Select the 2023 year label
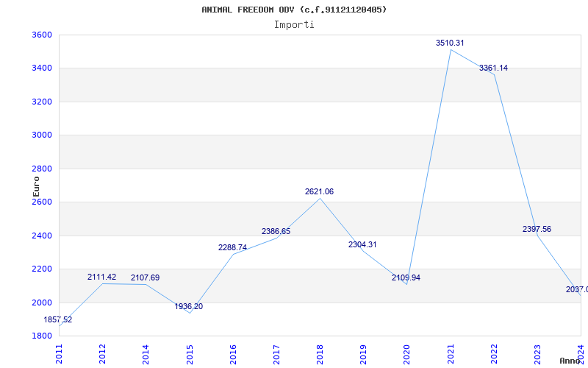588x368 pixels. point(537,354)
